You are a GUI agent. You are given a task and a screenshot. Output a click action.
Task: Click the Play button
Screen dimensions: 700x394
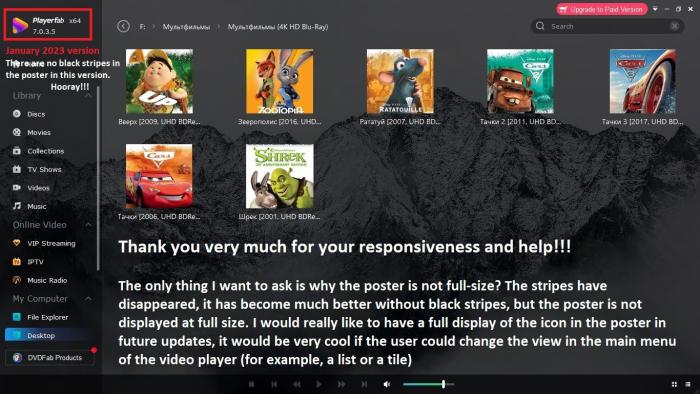(x=319, y=384)
